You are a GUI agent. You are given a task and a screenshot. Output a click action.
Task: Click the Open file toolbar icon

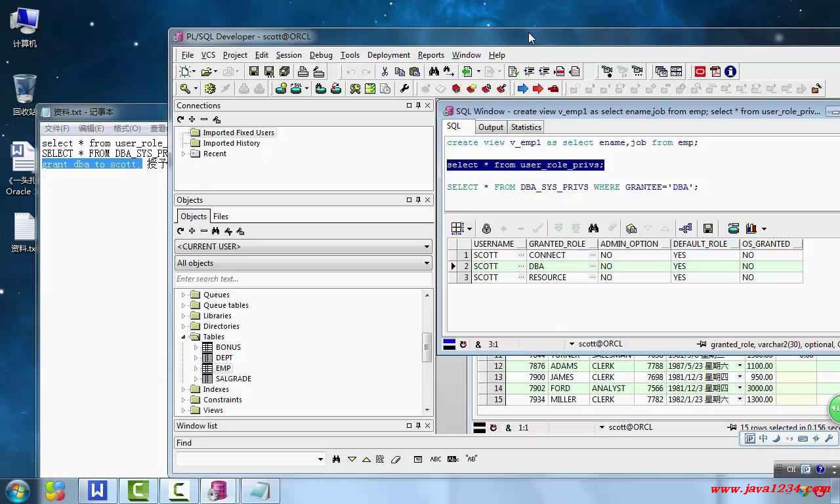tap(207, 72)
